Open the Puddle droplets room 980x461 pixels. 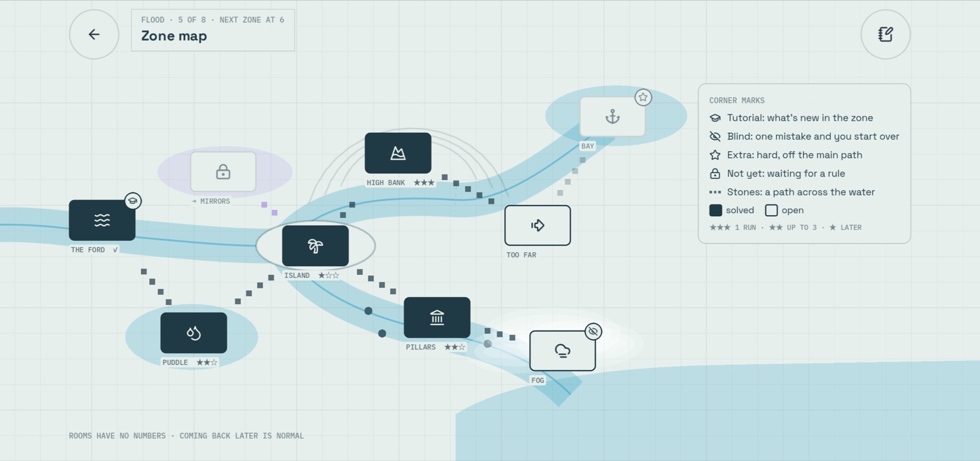point(194,333)
